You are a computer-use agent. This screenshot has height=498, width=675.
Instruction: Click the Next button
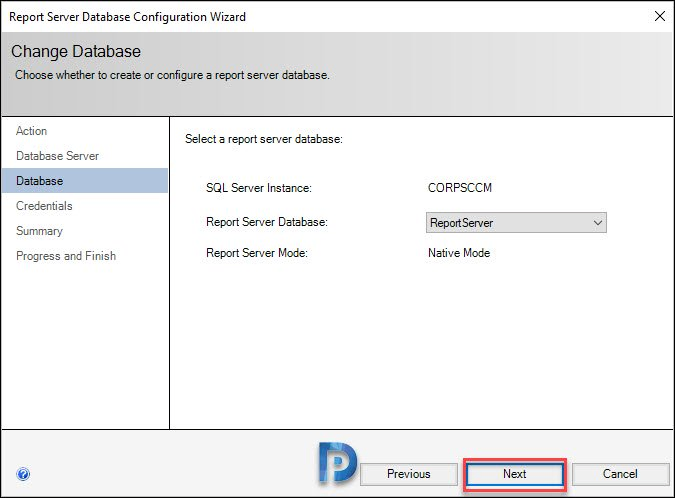[x=515, y=474]
